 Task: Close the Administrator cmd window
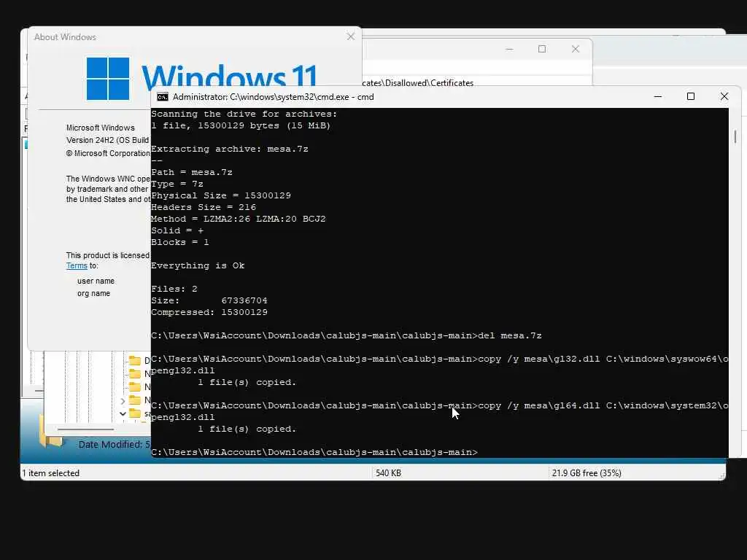point(724,97)
